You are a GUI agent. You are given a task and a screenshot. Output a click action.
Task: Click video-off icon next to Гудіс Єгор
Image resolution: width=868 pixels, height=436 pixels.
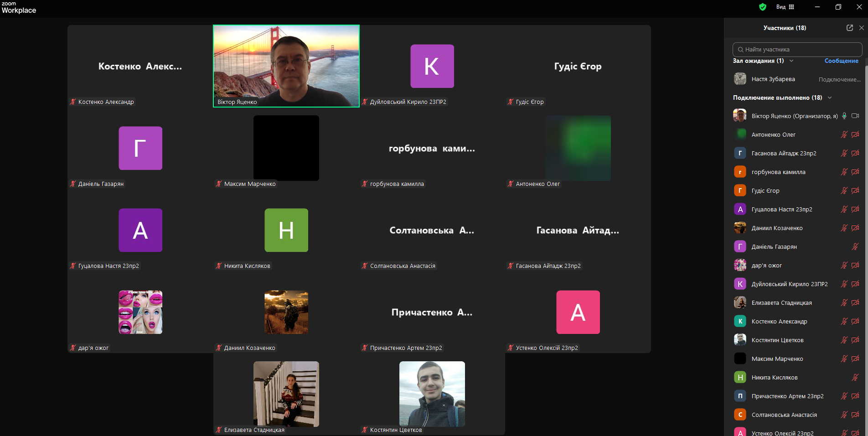pos(855,190)
